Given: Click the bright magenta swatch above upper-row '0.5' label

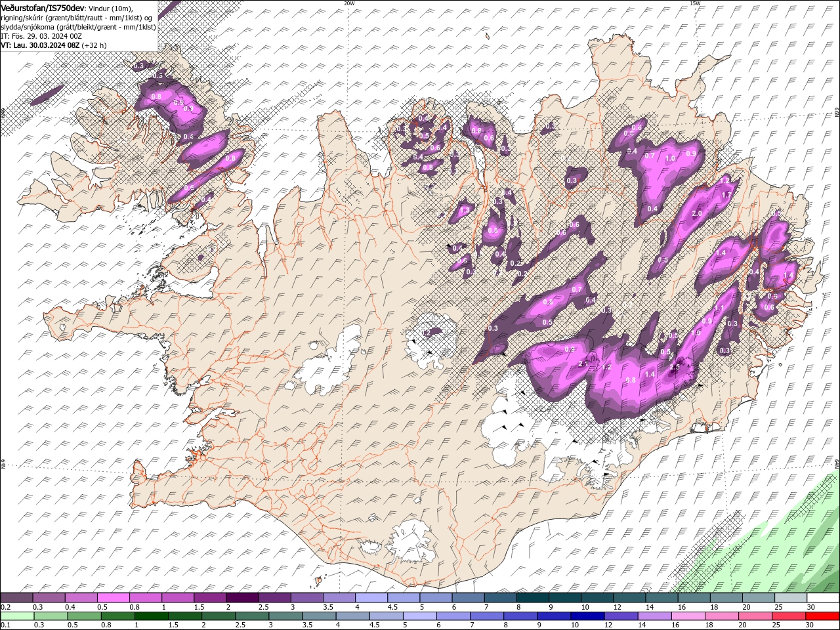Looking at the screenshot, I should [x=113, y=598].
